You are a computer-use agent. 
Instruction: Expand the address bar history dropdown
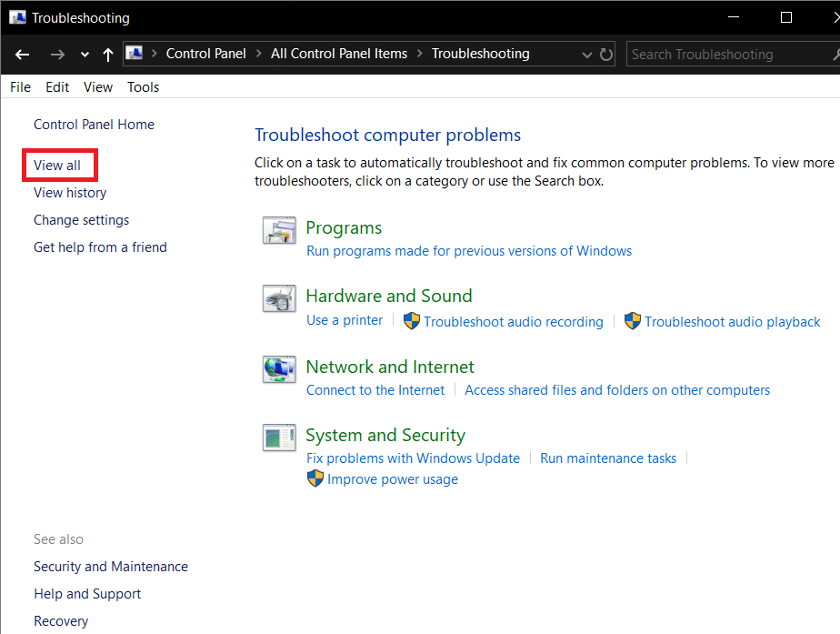(x=587, y=55)
